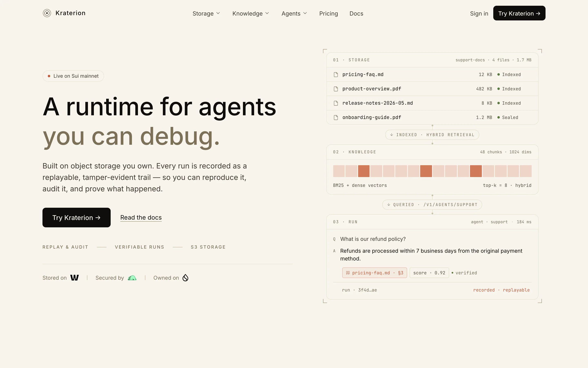This screenshot has height=368, width=588.
Task: Click the header Try Kraterion button
Action: (519, 13)
